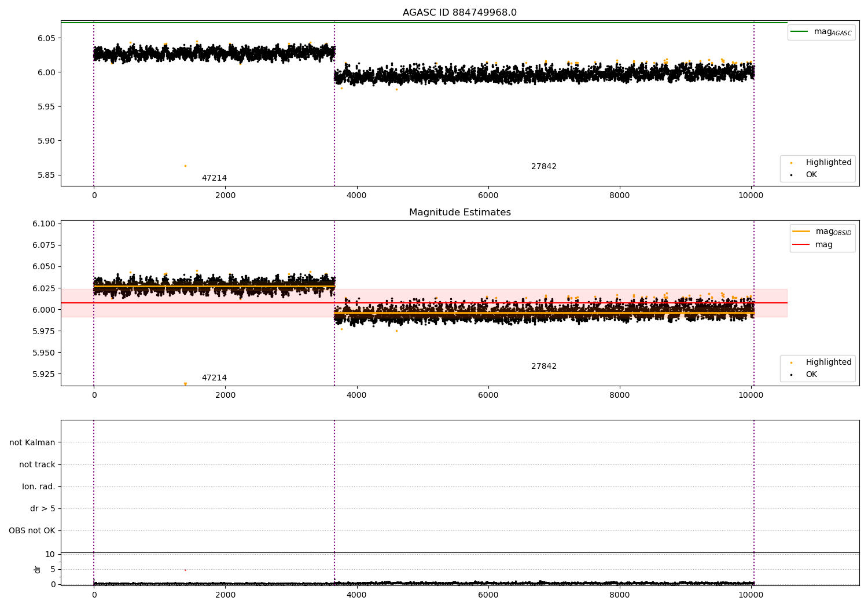Select 'OK' legend entry in top plot
The width and height of the screenshot is (868, 608).
pos(811,175)
